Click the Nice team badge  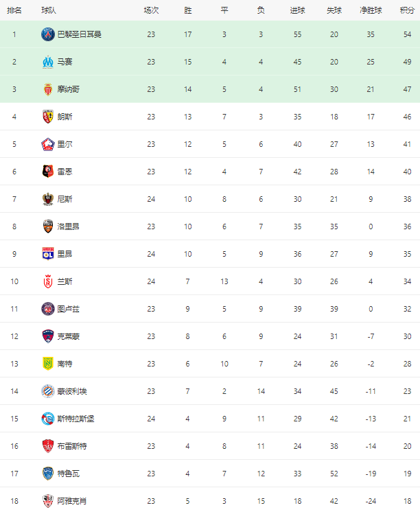pyautogui.click(x=47, y=199)
